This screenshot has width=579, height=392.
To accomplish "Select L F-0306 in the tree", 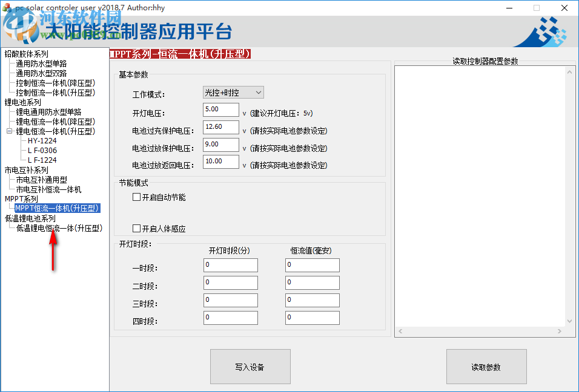I will pos(42,151).
